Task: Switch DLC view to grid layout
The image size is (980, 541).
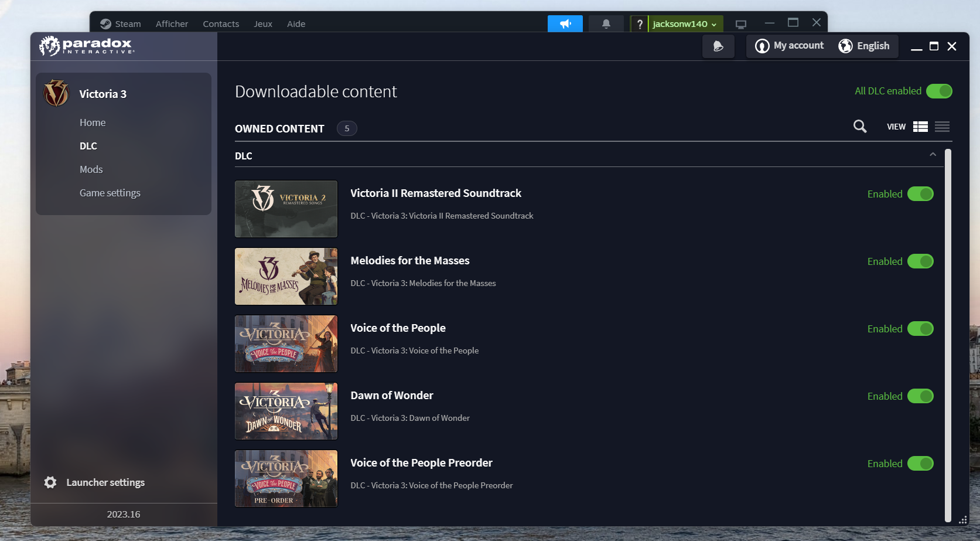Action: click(920, 126)
